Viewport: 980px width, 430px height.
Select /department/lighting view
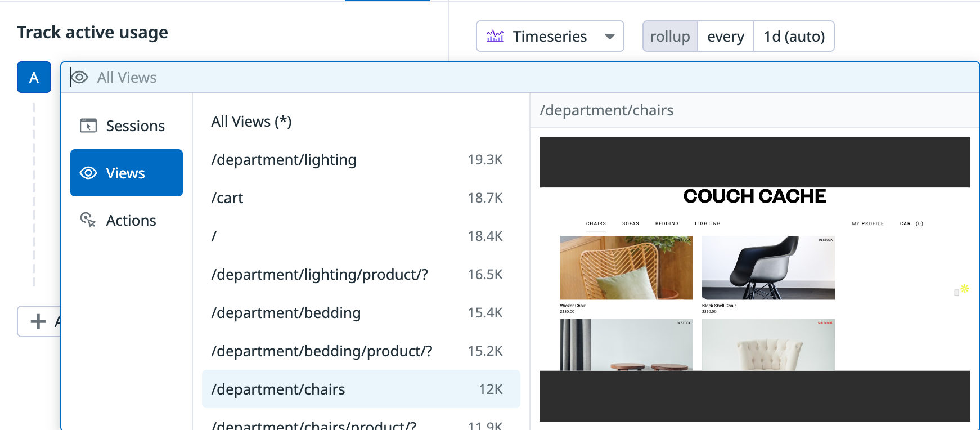(x=361, y=159)
